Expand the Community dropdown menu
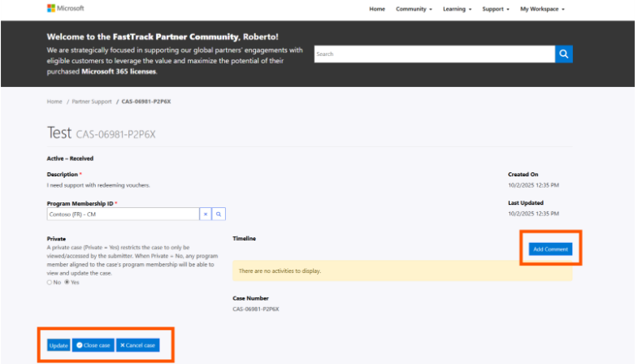638x364 pixels. click(x=414, y=9)
